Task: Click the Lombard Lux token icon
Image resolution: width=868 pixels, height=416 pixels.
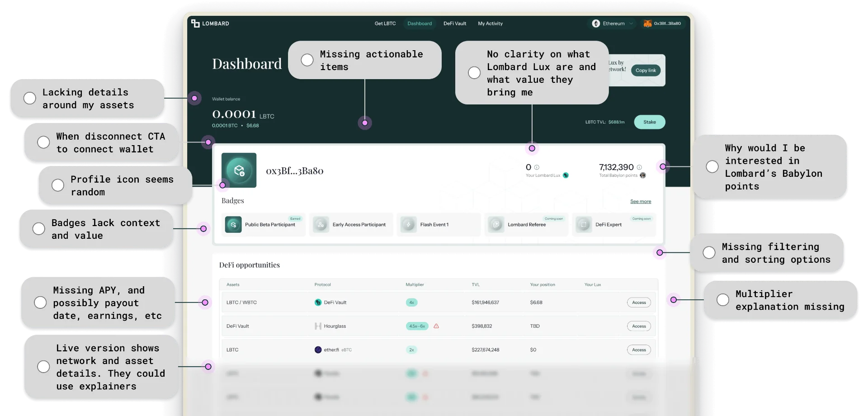Action: tap(566, 175)
